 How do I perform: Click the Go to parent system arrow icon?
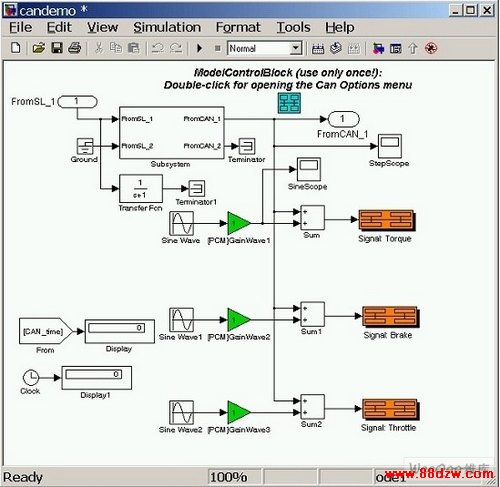pos(413,49)
